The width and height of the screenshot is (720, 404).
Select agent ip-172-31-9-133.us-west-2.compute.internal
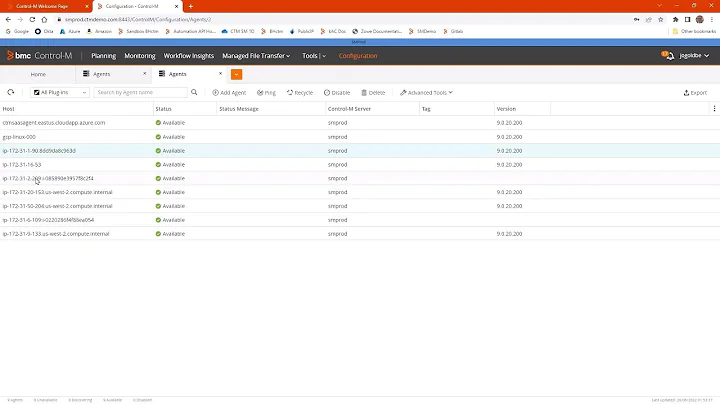360,234
